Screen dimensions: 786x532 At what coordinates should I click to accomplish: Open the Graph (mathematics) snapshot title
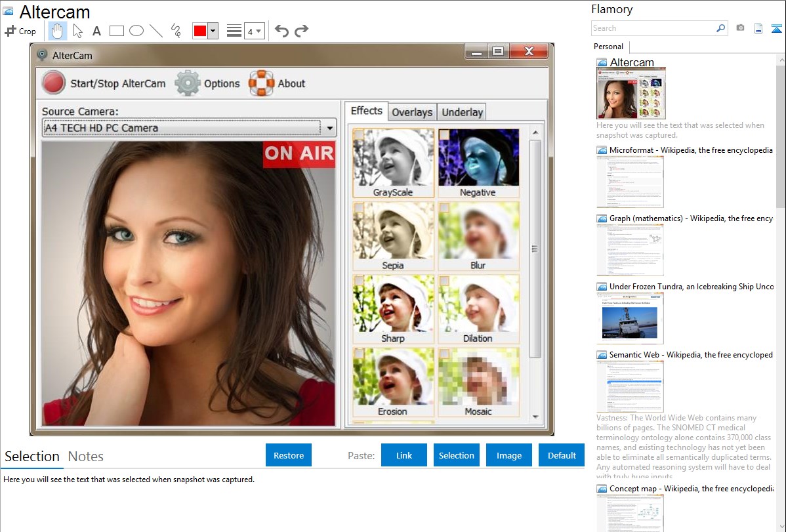(692, 218)
